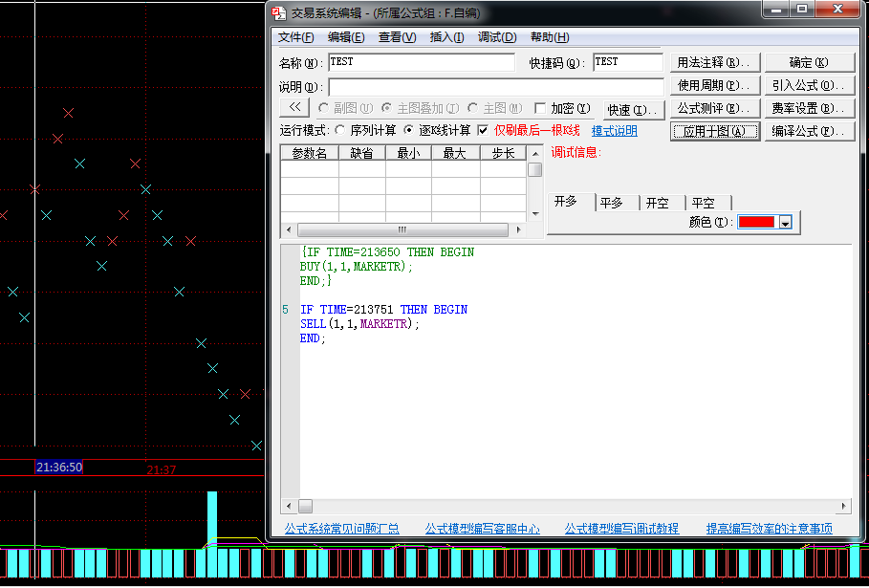Viewport: 869px width, 588px height.
Task: Select the 主图 radio button
Action: (x=472, y=107)
